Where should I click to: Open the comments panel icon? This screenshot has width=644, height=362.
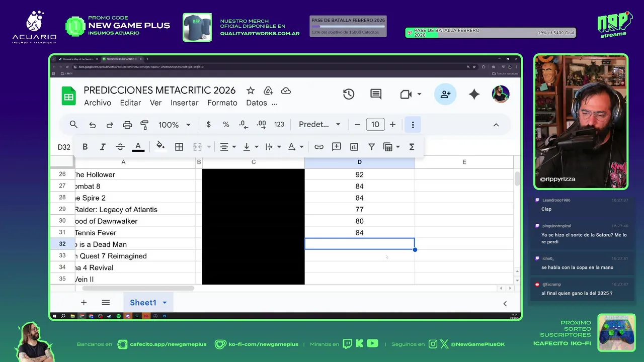(x=376, y=94)
